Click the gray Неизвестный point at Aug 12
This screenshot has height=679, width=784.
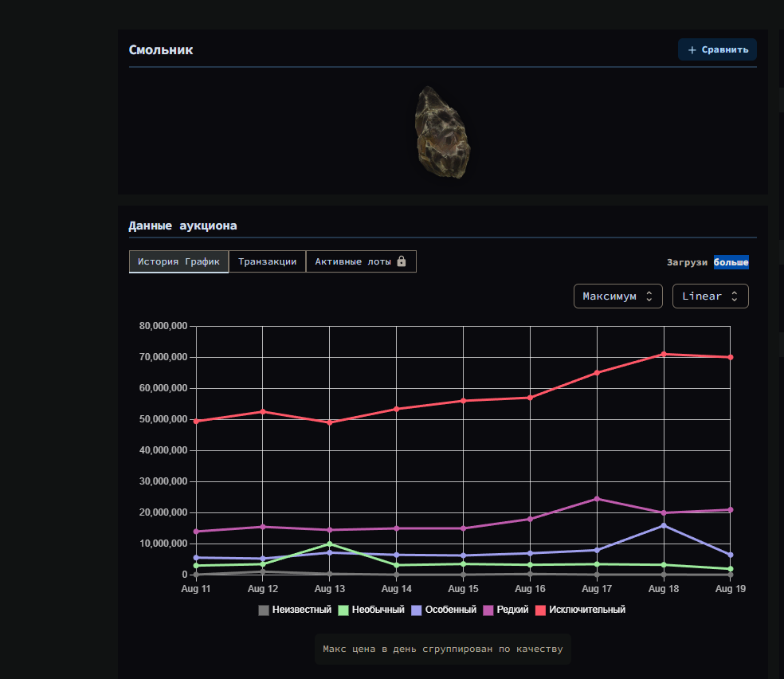(262, 571)
